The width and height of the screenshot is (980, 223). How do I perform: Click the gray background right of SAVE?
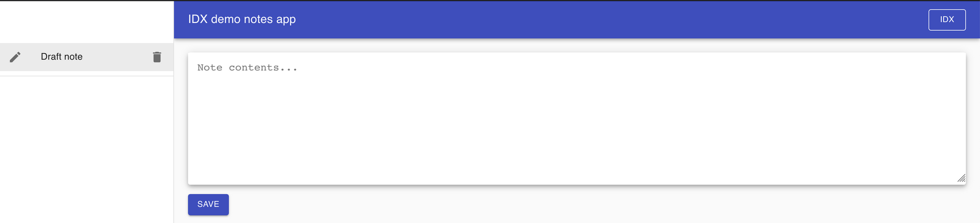point(588,204)
